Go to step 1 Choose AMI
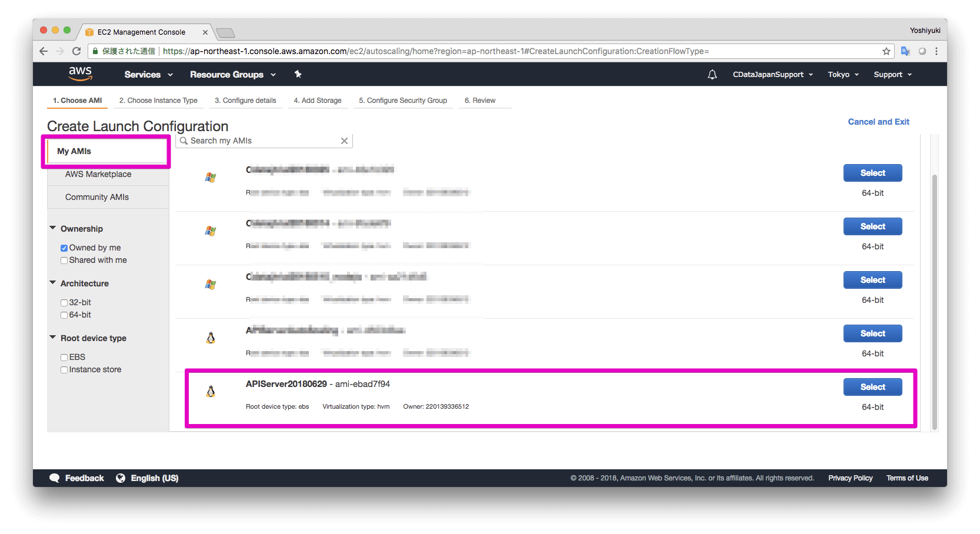This screenshot has width=980, height=534. (78, 101)
